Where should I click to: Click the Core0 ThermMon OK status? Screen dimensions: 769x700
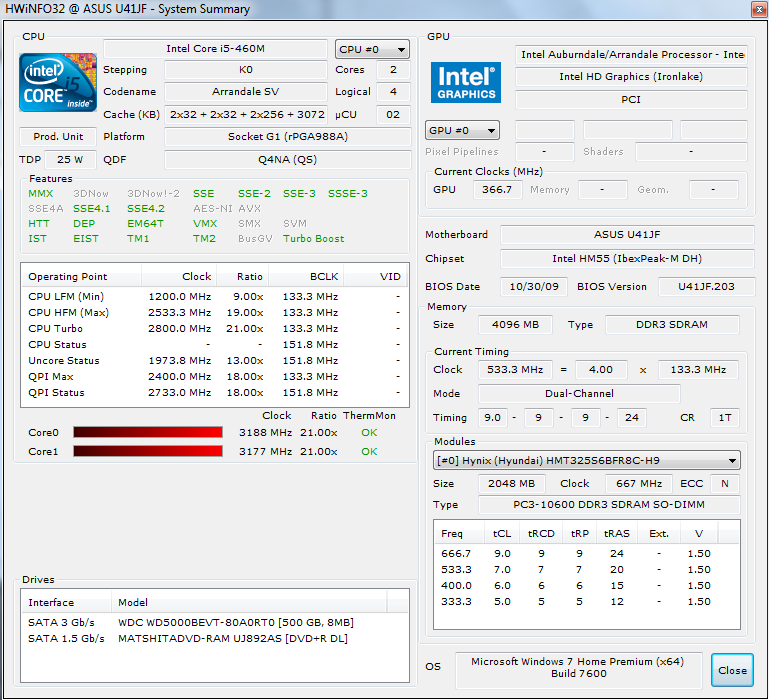pos(369,433)
